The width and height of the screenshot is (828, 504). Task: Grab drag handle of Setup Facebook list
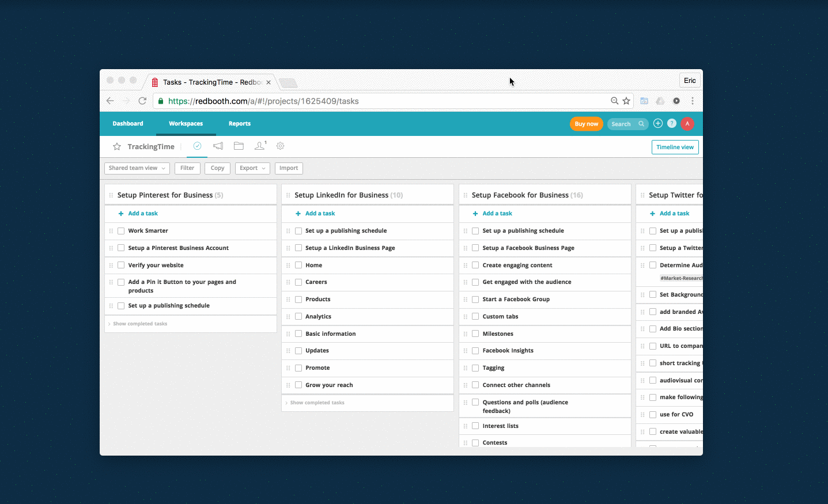466,195
